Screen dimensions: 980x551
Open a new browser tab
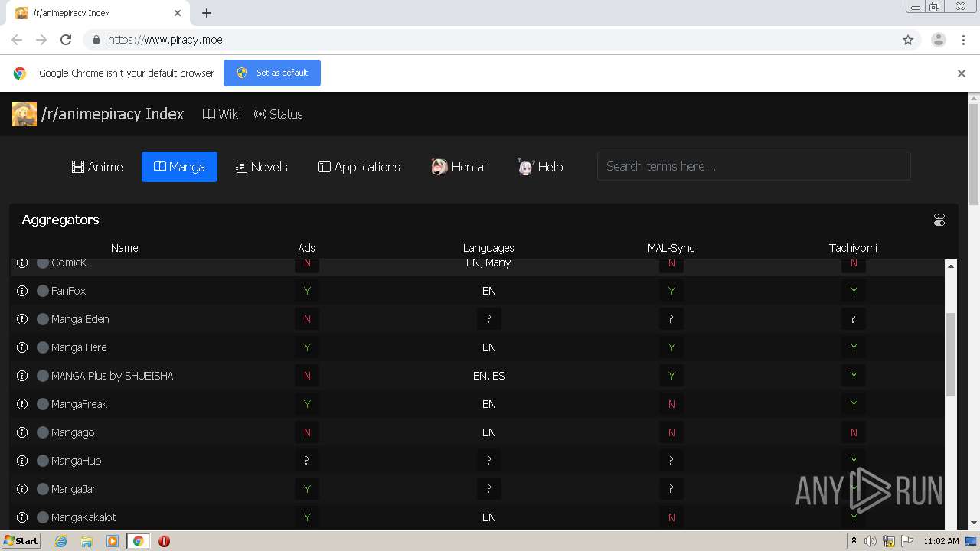[x=207, y=13]
